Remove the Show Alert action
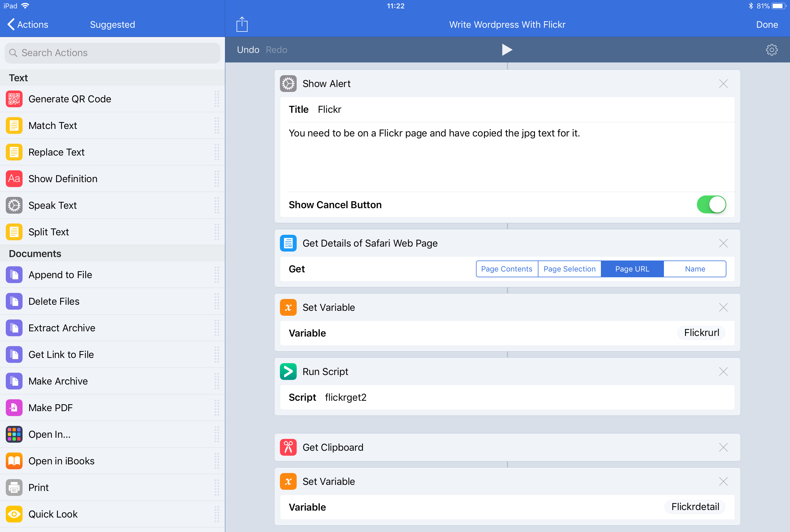The image size is (790, 532). 723,84
